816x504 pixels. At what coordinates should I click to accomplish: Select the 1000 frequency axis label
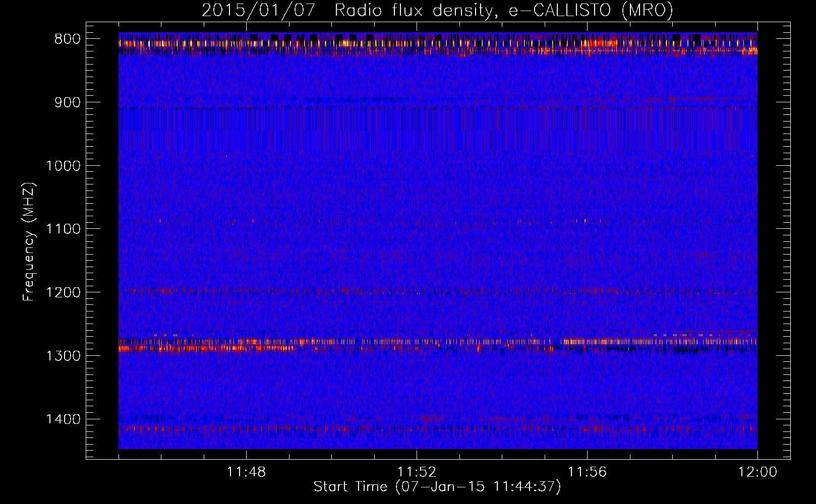click(63, 166)
